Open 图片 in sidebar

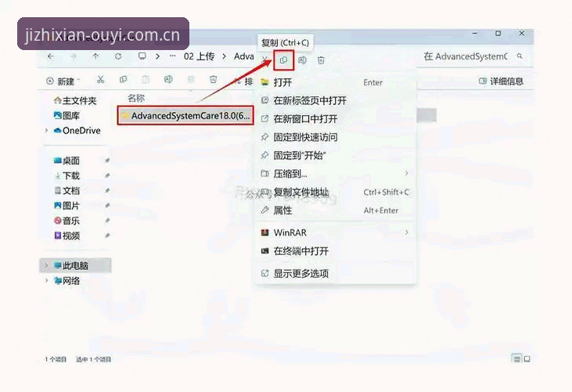point(67,206)
